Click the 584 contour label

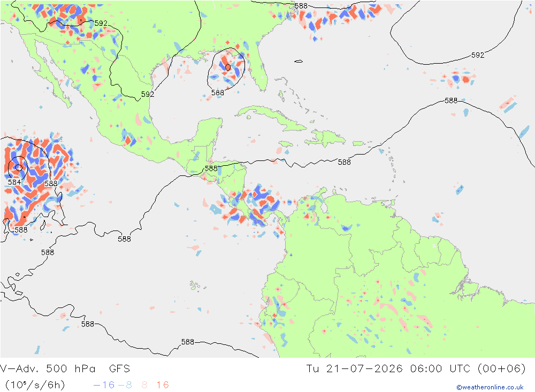pyautogui.click(x=14, y=182)
